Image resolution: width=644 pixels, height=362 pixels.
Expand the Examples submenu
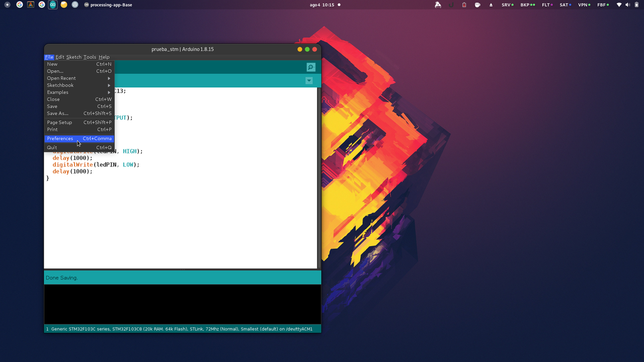coord(79,92)
